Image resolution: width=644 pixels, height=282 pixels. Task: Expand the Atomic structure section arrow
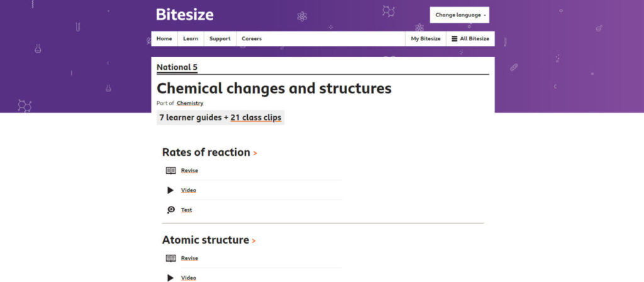tap(253, 241)
